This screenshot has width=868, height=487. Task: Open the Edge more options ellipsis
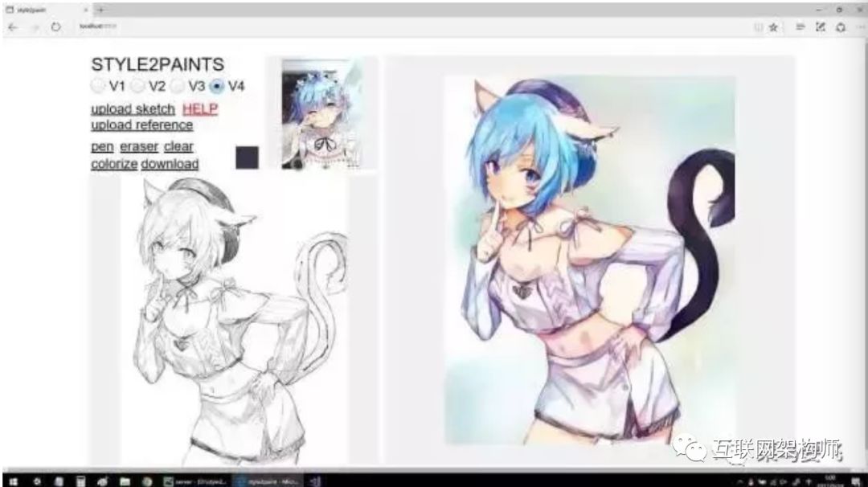(860, 27)
